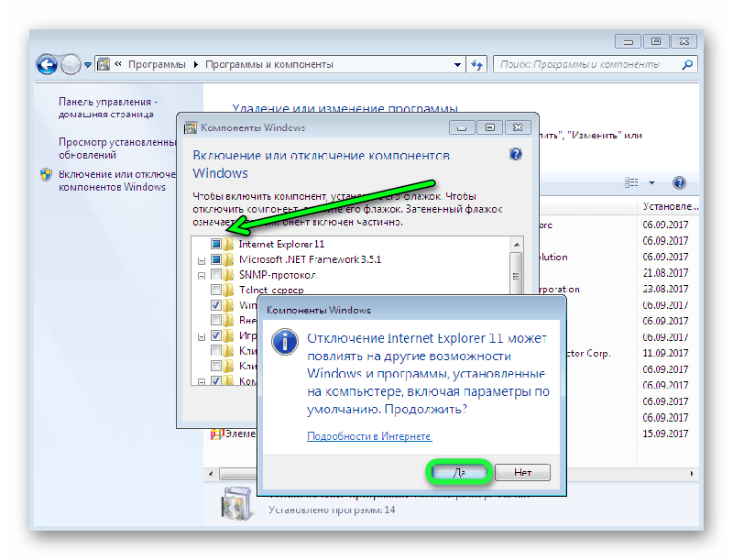Open Включение или отключение компонентов Windows link

[117, 181]
